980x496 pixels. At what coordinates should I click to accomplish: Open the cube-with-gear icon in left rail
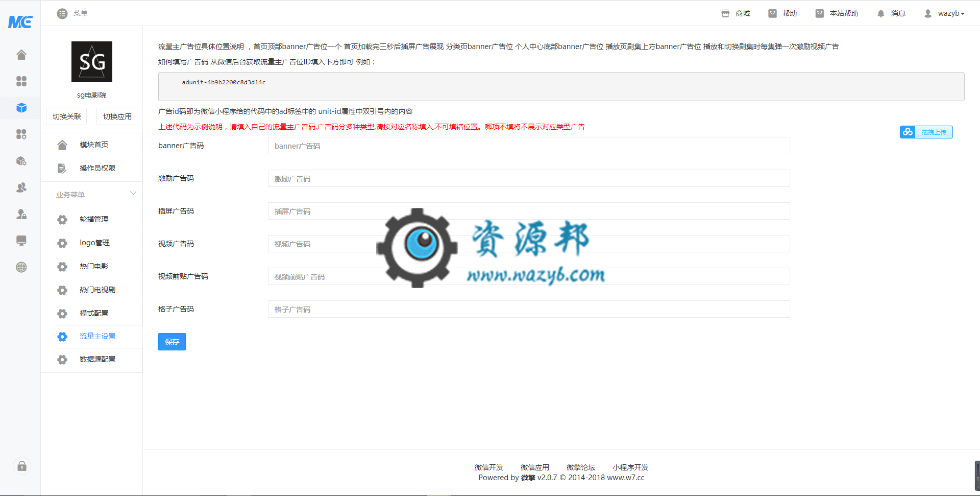coord(21,161)
